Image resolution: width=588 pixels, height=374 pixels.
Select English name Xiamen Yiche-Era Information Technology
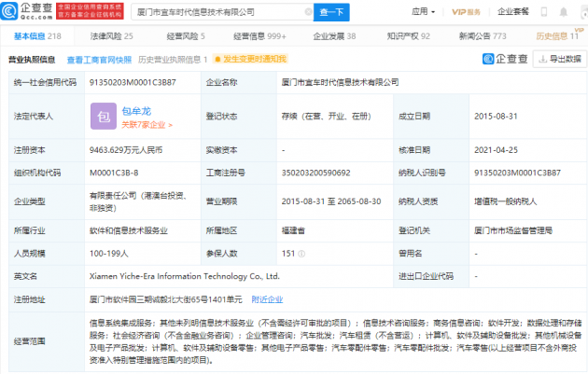tap(185, 276)
